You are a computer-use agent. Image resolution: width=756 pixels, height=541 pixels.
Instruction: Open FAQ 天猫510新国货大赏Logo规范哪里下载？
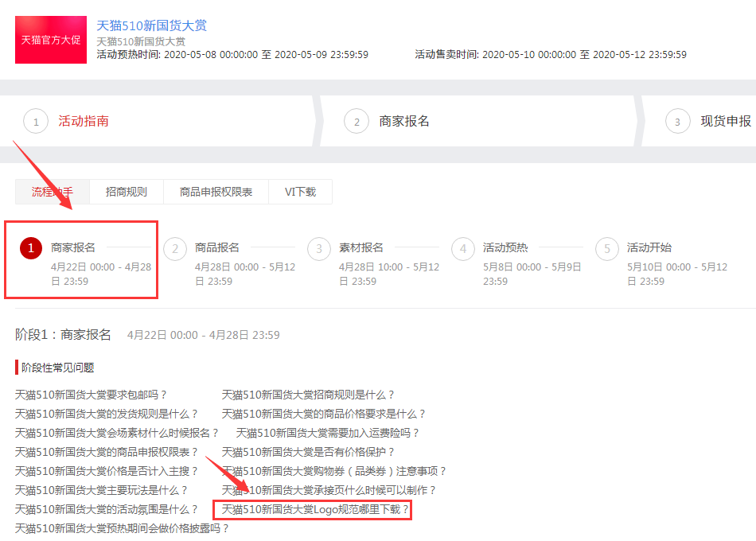click(x=315, y=509)
